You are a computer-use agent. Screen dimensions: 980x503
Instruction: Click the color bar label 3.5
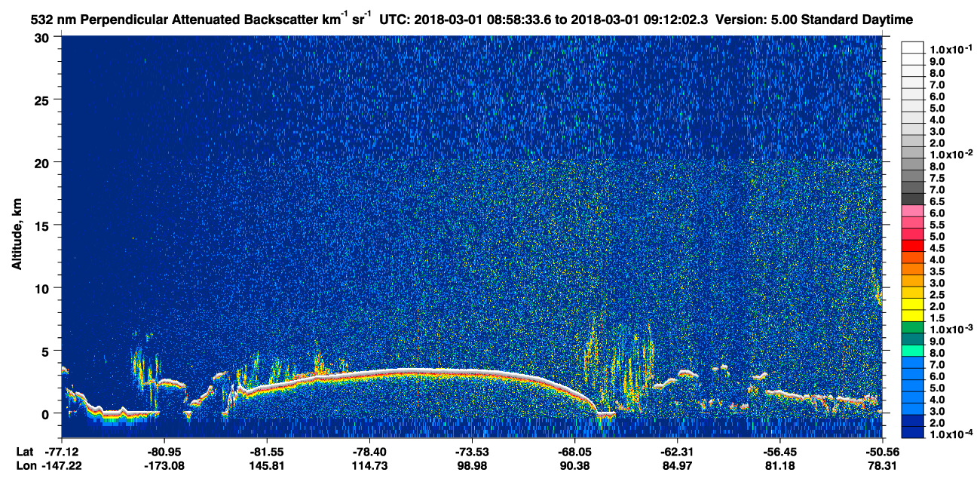click(937, 271)
